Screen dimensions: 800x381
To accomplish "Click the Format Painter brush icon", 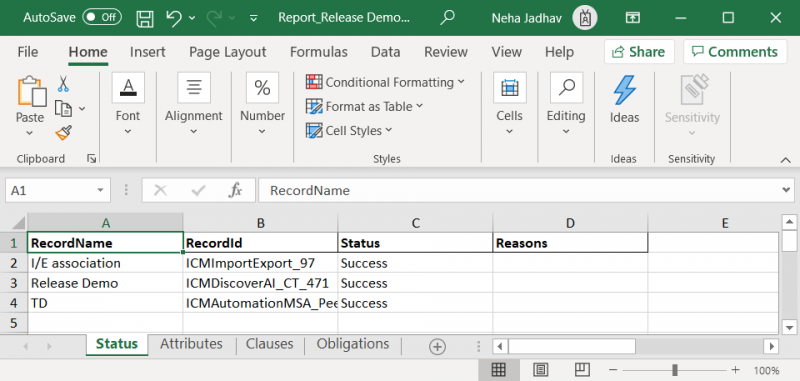I will (64, 133).
